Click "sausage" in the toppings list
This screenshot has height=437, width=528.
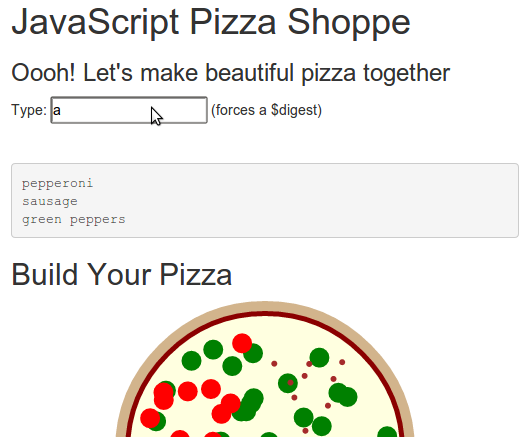(x=50, y=201)
